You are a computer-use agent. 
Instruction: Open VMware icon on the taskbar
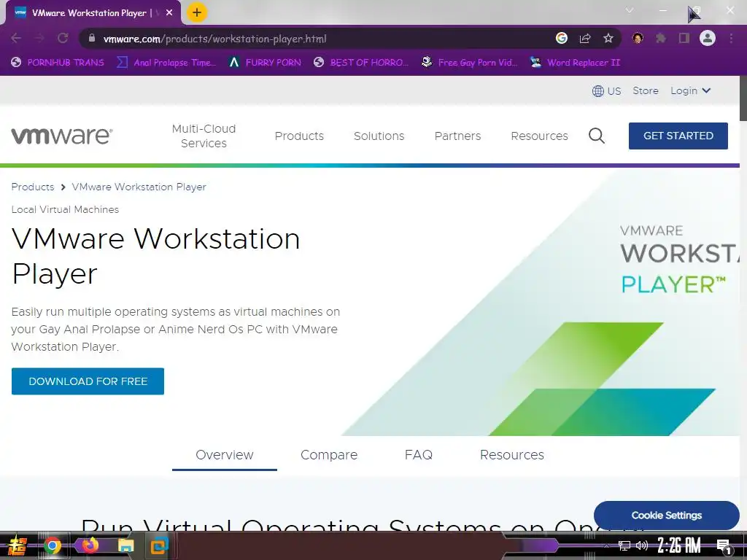tap(159, 545)
